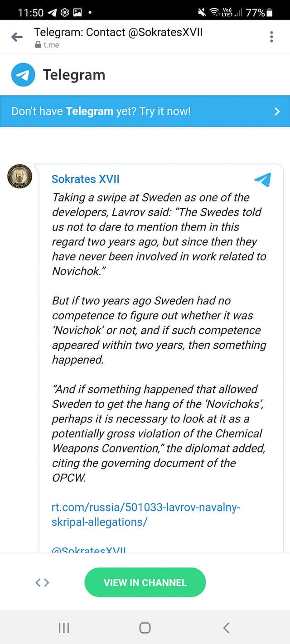Tap the lock icon next to t.me
The height and width of the screenshot is (644, 290).
(37, 45)
